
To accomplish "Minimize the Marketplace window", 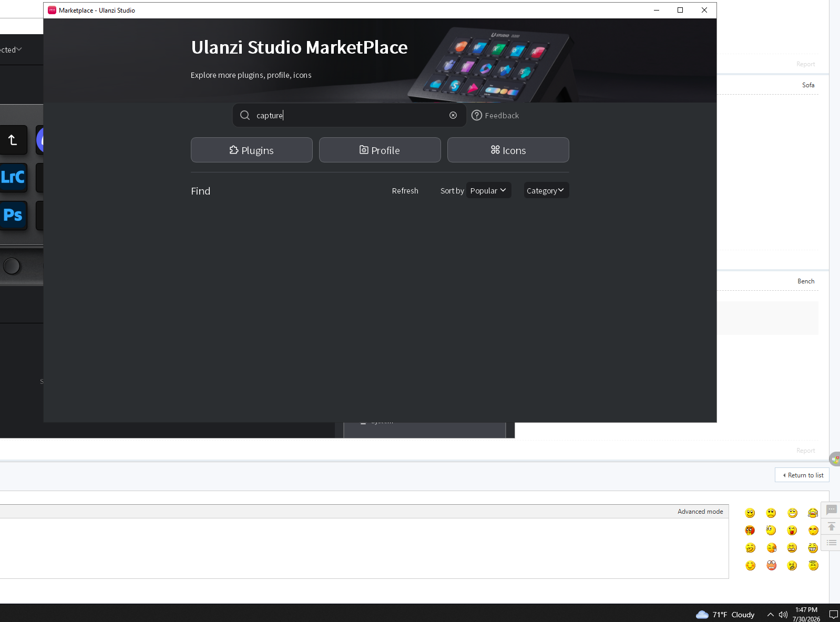I will [x=657, y=10].
